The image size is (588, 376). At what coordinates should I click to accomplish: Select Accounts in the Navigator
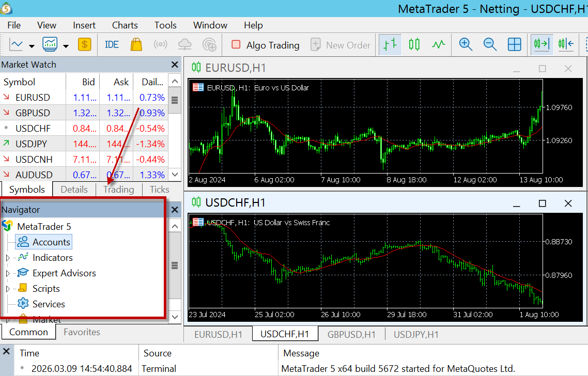tap(51, 242)
